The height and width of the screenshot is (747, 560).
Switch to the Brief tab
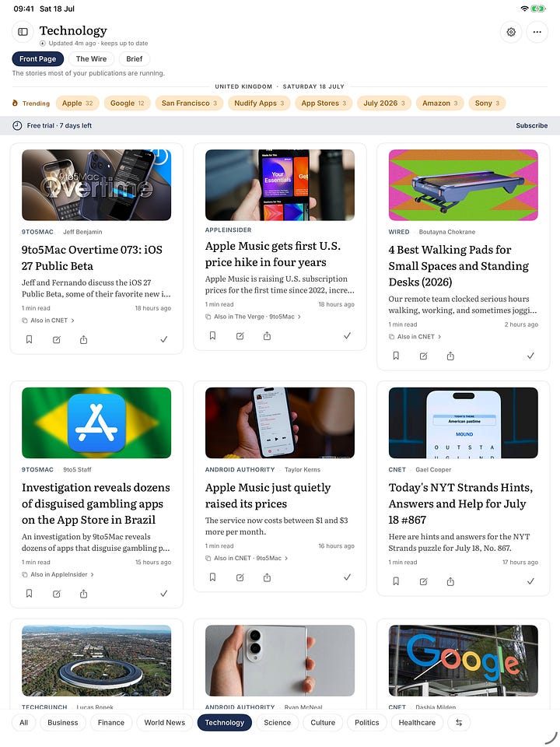(x=135, y=58)
